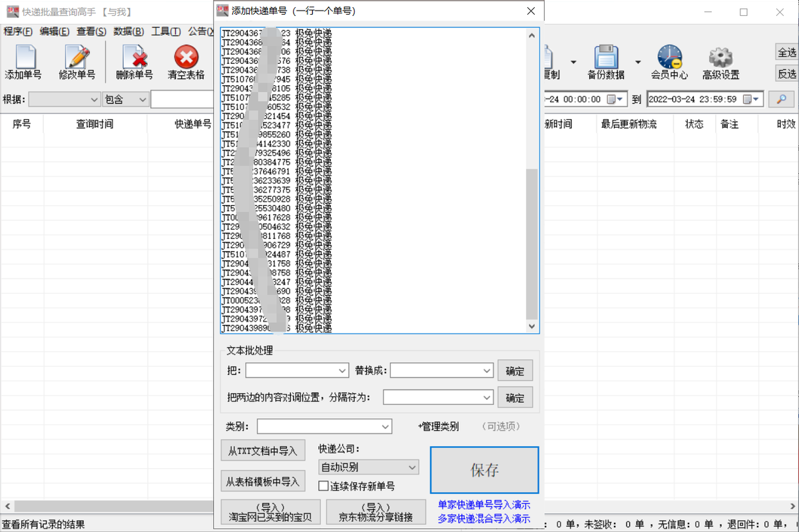Open the end date calendar picker icon
The image size is (799, 532).
(x=752, y=99)
